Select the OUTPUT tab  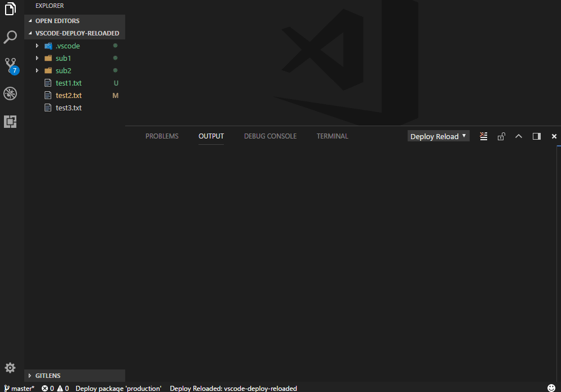coord(211,136)
